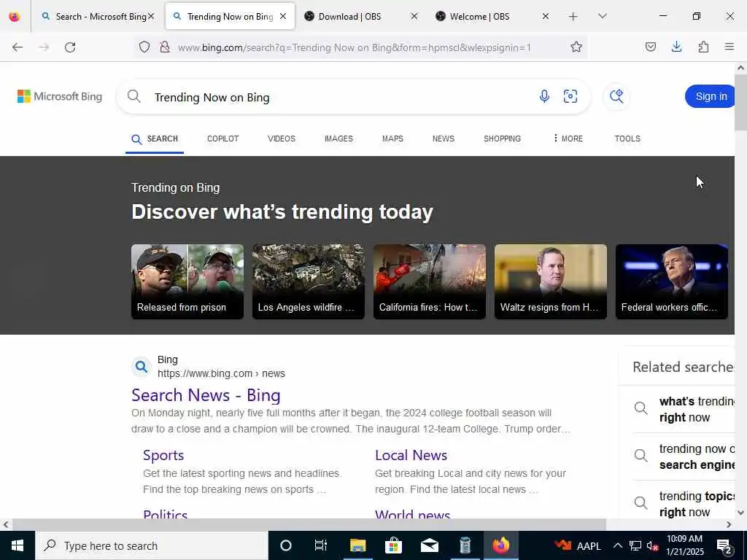Switch to the SHOPPING tab
Viewport: 747px width, 560px height.
[x=502, y=139]
